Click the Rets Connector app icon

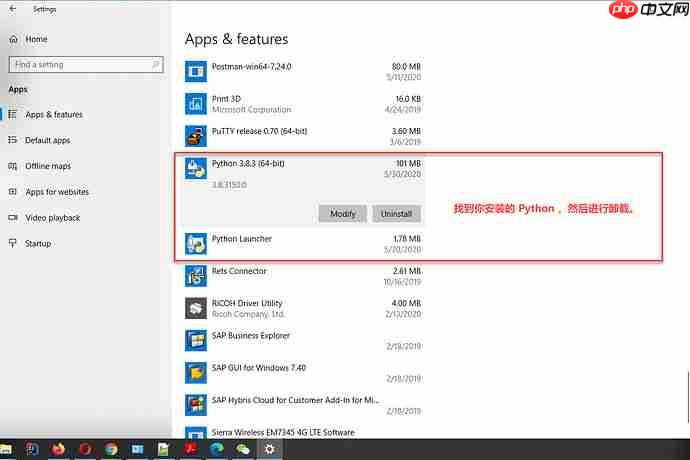196,276
